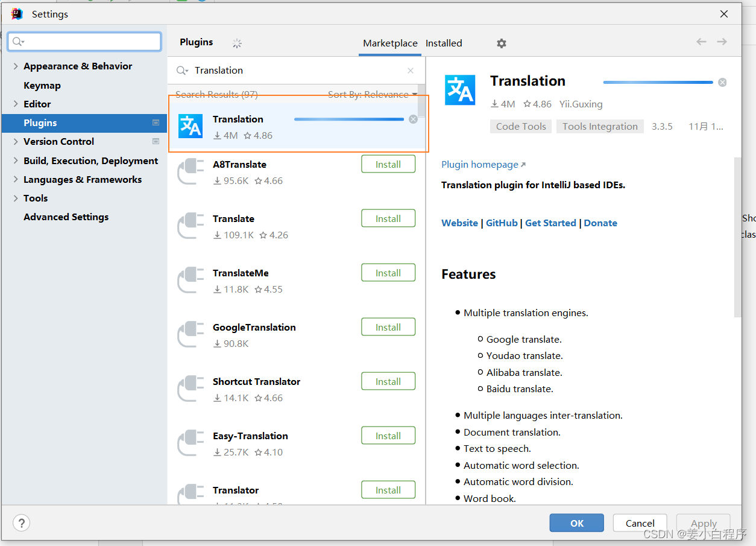Open the Plugin homepage link

tap(484, 165)
